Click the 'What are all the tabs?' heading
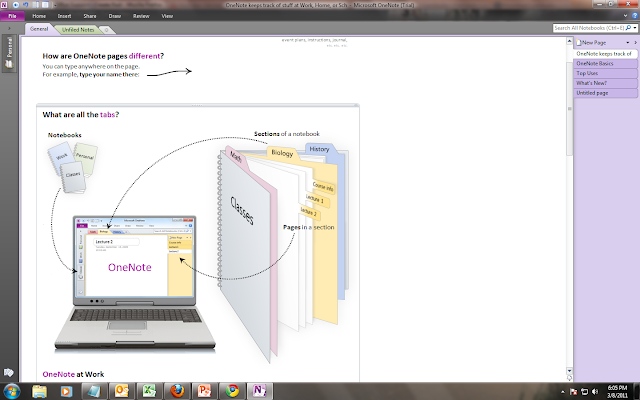640x400 pixels. click(81, 114)
